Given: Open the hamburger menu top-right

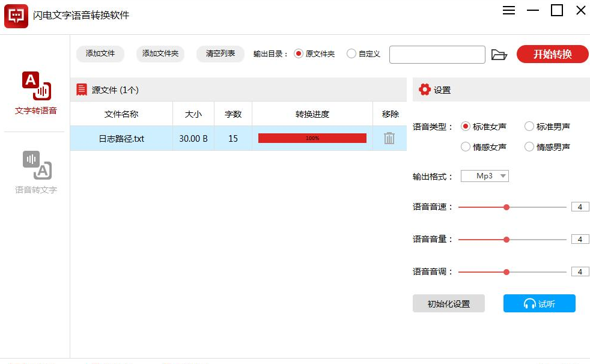Looking at the screenshot, I should [x=508, y=10].
